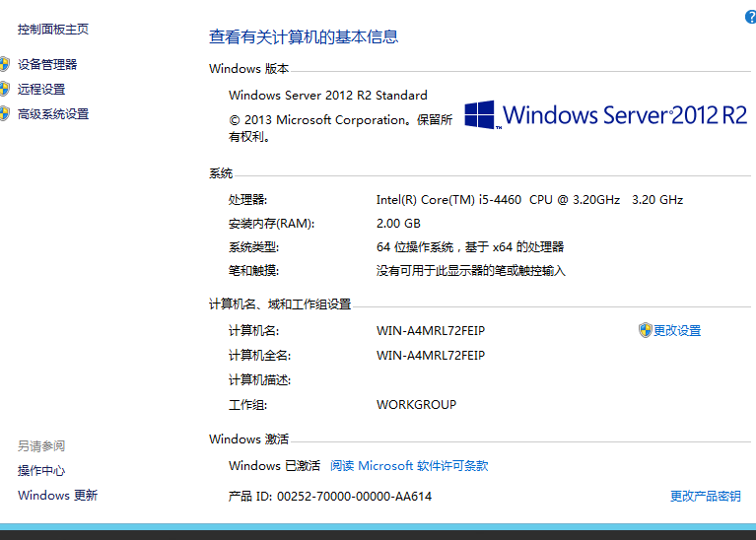Click the Windows 激活 section header
The image size is (756, 540).
pyautogui.click(x=248, y=439)
